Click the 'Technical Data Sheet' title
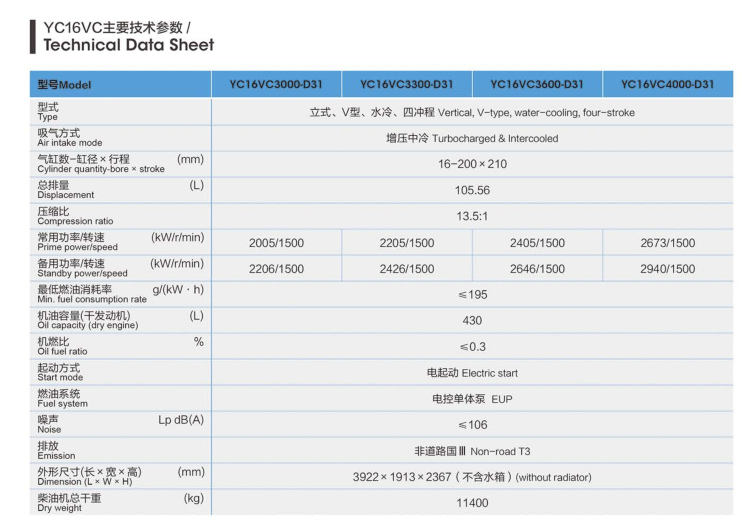Image resolution: width=750 pixels, height=529 pixels. (128, 44)
